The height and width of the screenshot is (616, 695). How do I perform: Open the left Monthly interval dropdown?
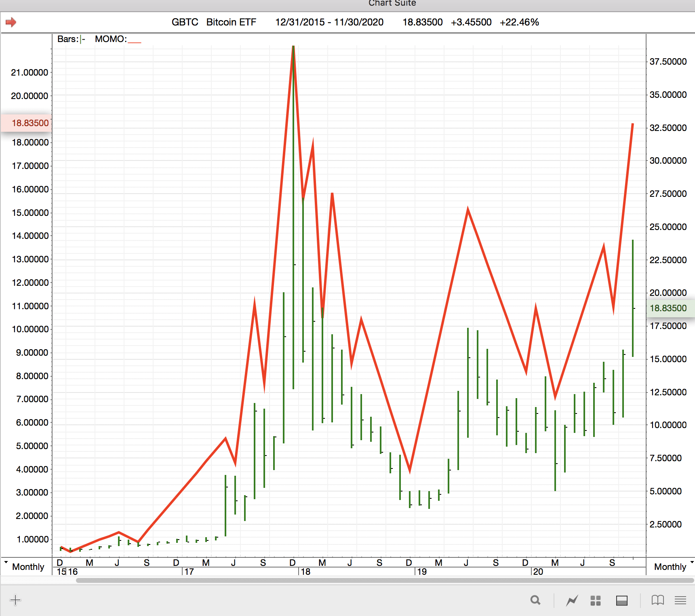click(24, 567)
